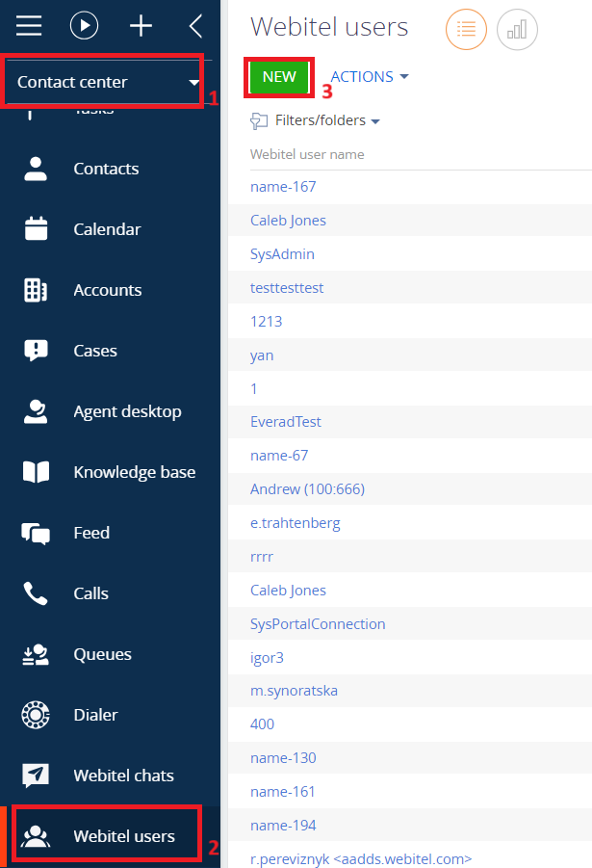Viewport: 592px width, 868px height.
Task: Click the run process play icon
Action: [84, 25]
